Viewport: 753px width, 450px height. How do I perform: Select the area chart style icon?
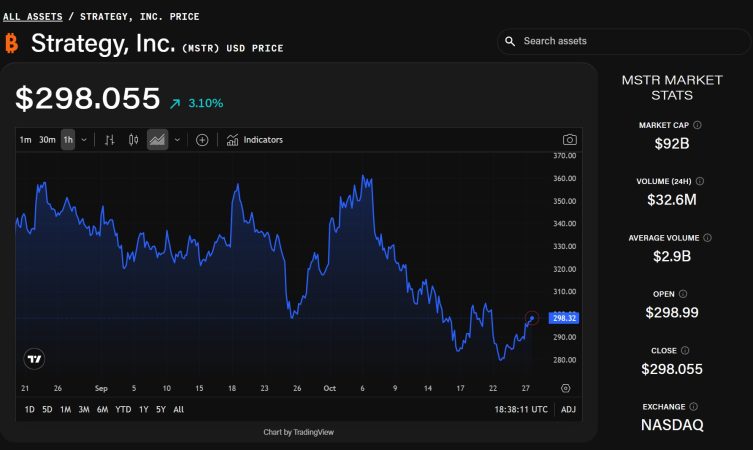click(157, 140)
